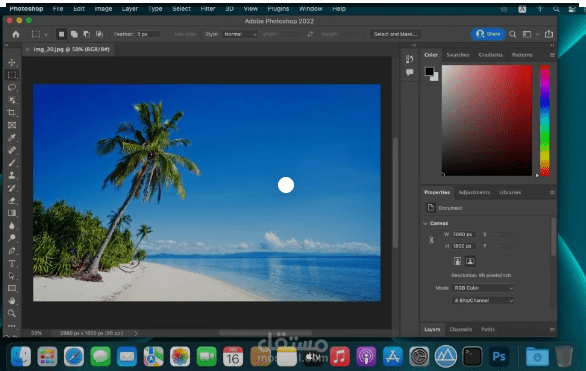The height and width of the screenshot is (371, 586).
Task: Click the Select and Mask button
Action: 395,34
